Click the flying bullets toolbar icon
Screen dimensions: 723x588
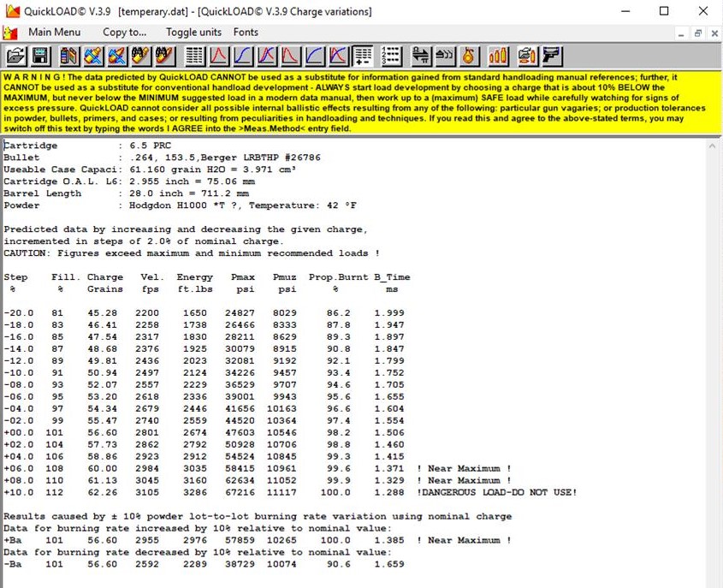(x=445, y=56)
